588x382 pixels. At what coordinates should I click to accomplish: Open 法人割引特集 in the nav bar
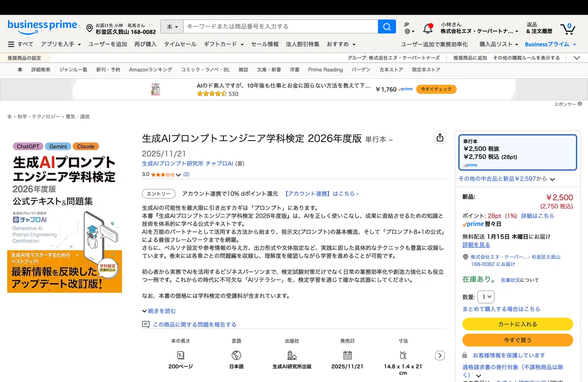coord(302,44)
